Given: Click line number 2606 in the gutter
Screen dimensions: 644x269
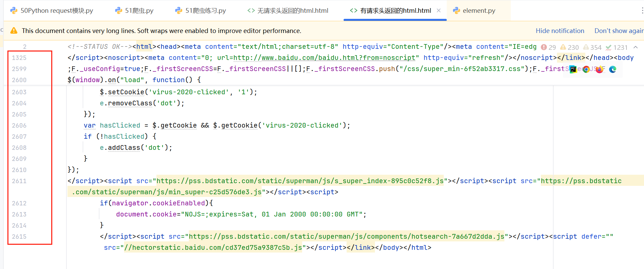Looking at the screenshot, I should pos(19,126).
